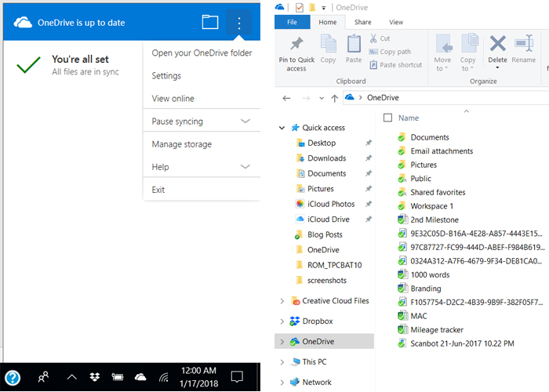Open the recent locations dropdown arrow
Screen dimensions: 549x392
(322, 98)
